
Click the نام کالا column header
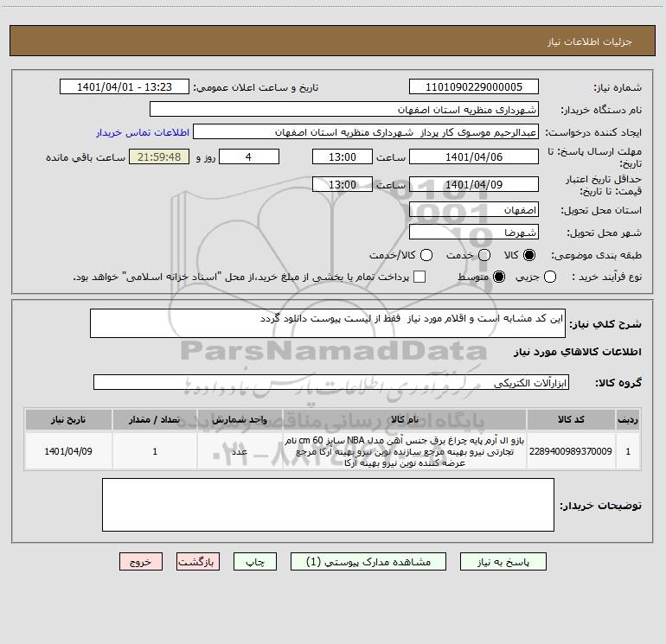[405, 420]
